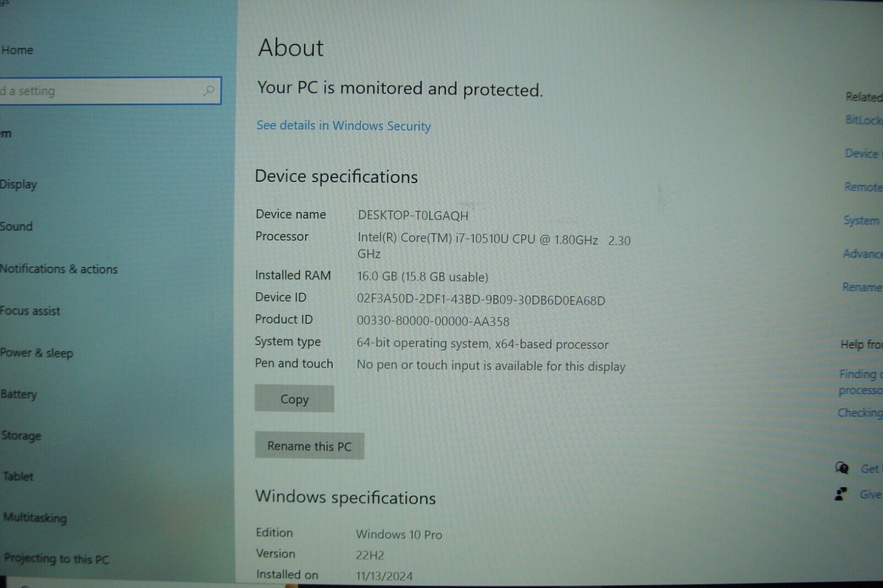This screenshot has width=883, height=588.
Task: Open Storage settings page
Action: (21, 436)
